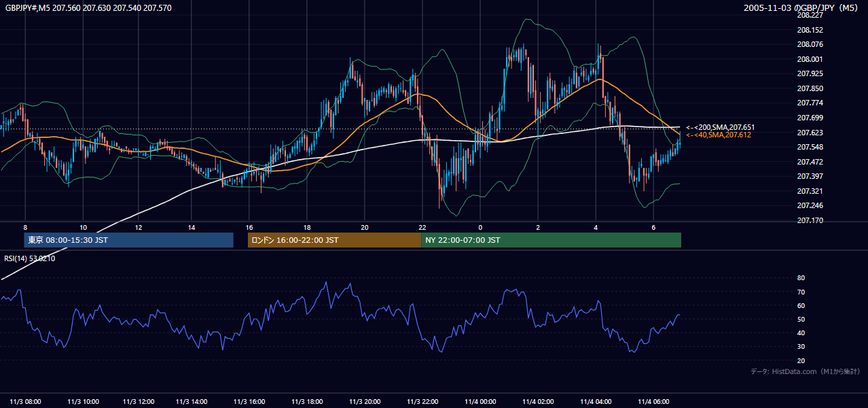Click RSI scale level 50
Viewport: 868px width, 408px height.
point(801,319)
